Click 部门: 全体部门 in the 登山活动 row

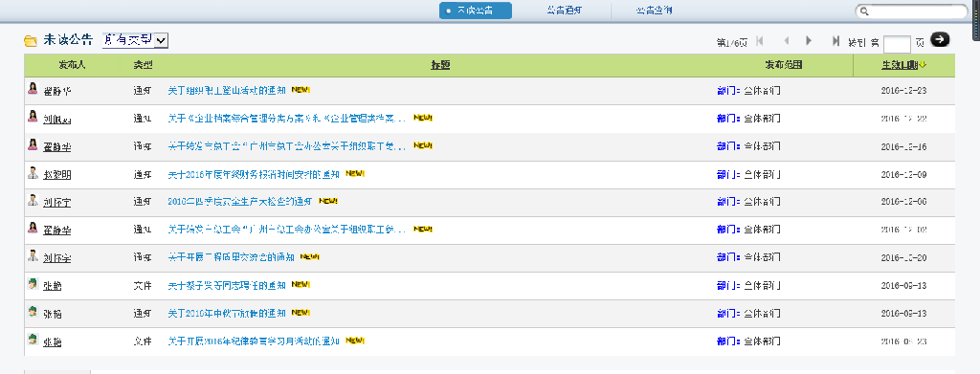(748, 91)
